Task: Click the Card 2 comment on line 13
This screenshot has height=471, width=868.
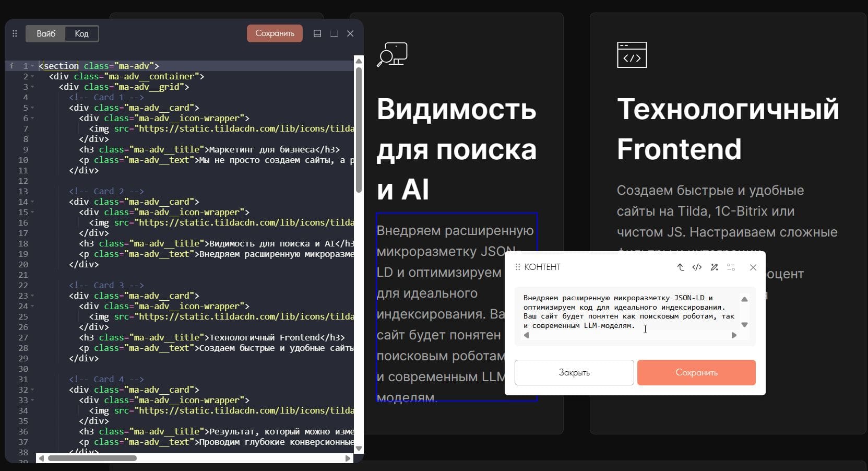Action: pyautogui.click(x=106, y=191)
